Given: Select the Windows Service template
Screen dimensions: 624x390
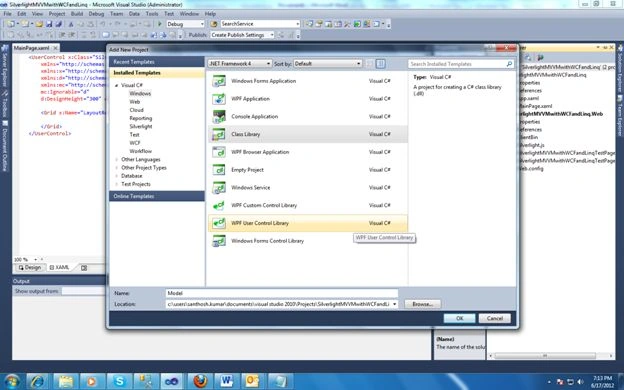Looking at the screenshot, I should 308,187.
